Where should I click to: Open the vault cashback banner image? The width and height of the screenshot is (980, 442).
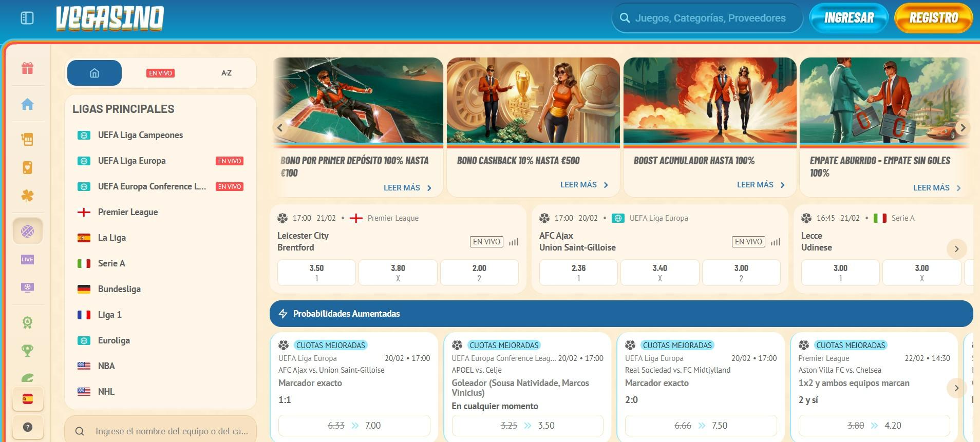[x=533, y=100]
